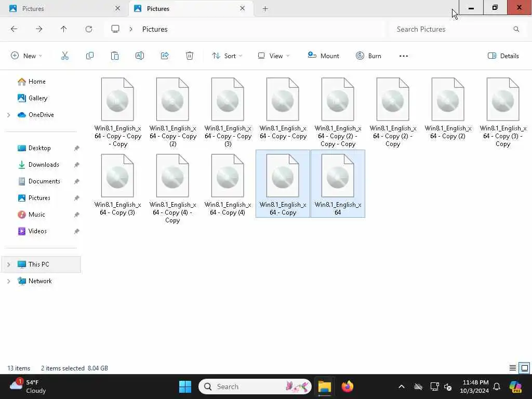Select file Win8.1_English_x64 - Copy (4) - Copy
The height and width of the screenshot is (399, 532).
172,188
